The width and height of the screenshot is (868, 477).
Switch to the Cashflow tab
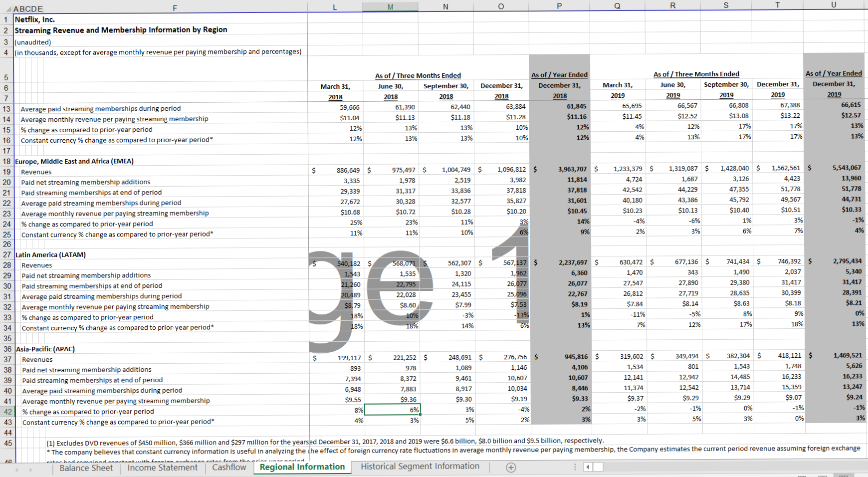point(229,468)
